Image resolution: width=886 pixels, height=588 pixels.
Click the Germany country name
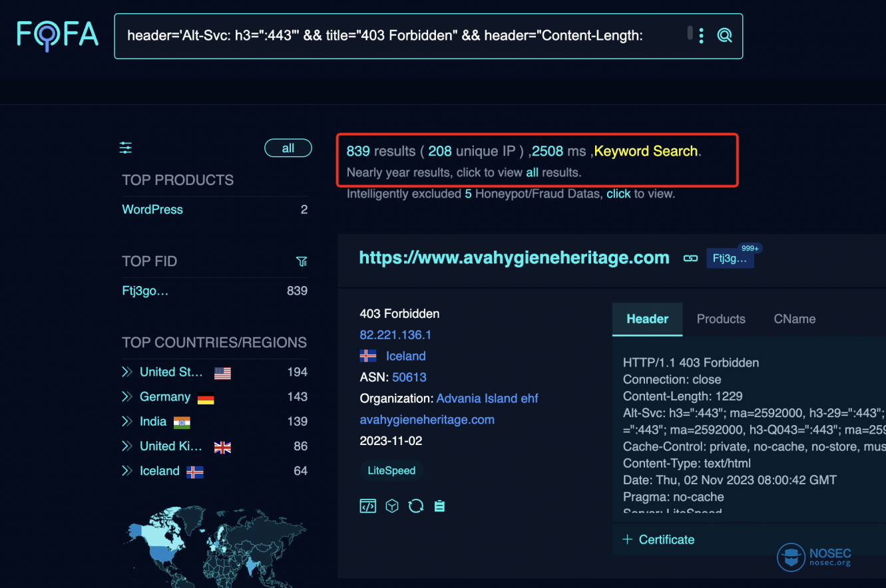(x=165, y=396)
